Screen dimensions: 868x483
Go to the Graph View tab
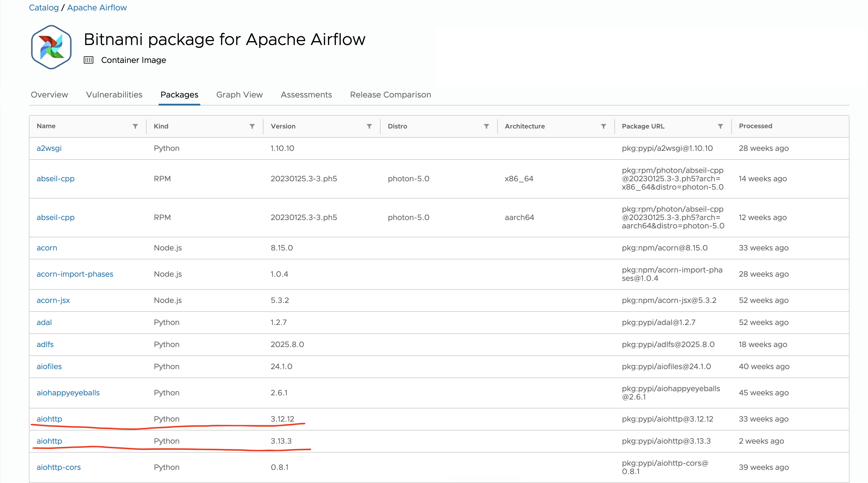pyautogui.click(x=239, y=95)
